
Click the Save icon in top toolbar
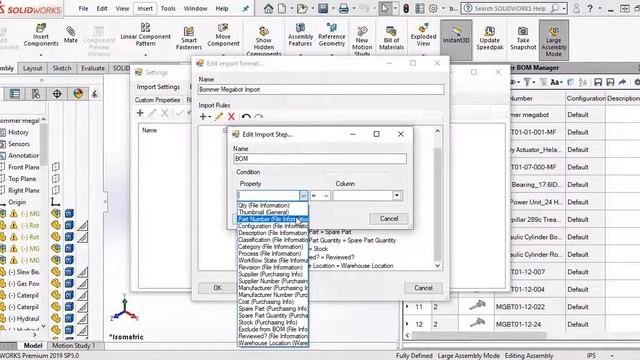(x=323, y=8)
